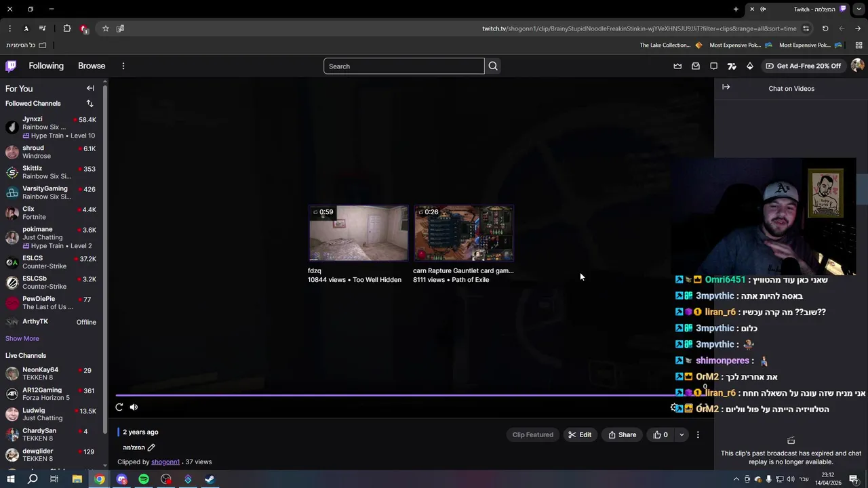
Task: Click the Clip Featured button
Action: [533, 434]
